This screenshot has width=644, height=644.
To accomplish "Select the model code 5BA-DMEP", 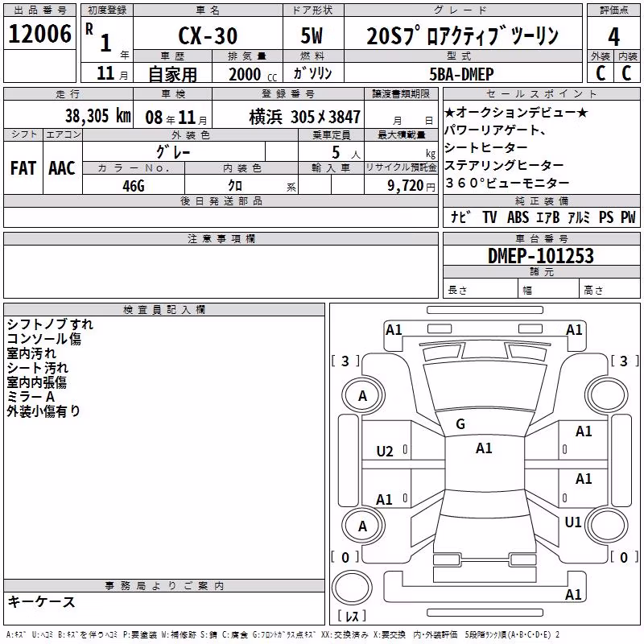I will [x=461, y=74].
